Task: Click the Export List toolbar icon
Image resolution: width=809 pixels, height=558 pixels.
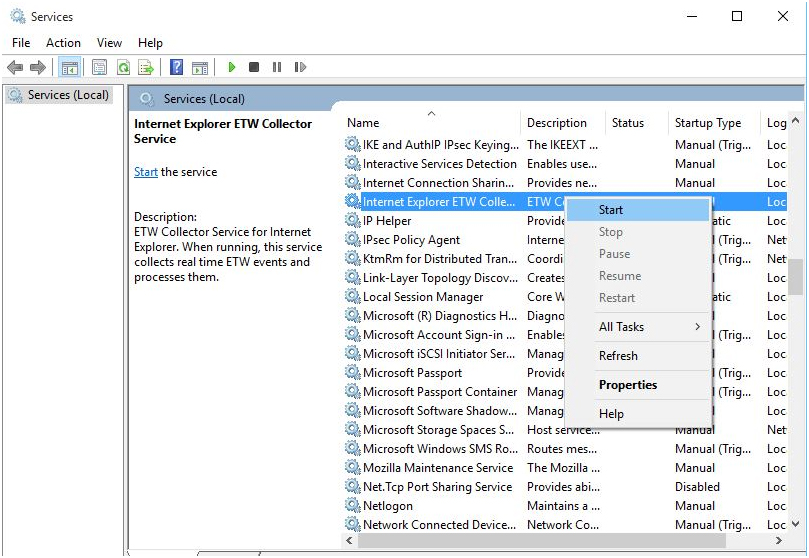Action: click(x=147, y=67)
